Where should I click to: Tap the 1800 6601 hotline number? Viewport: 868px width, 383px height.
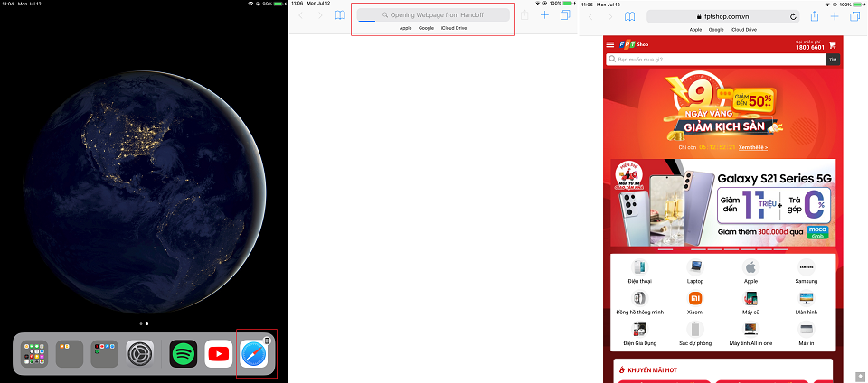click(x=810, y=48)
